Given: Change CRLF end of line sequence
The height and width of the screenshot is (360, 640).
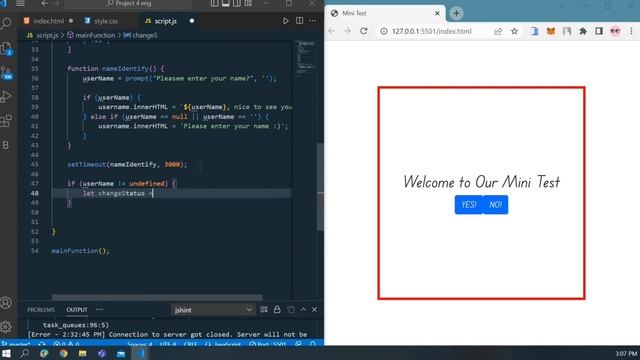Looking at the screenshot, I should 191,344.
